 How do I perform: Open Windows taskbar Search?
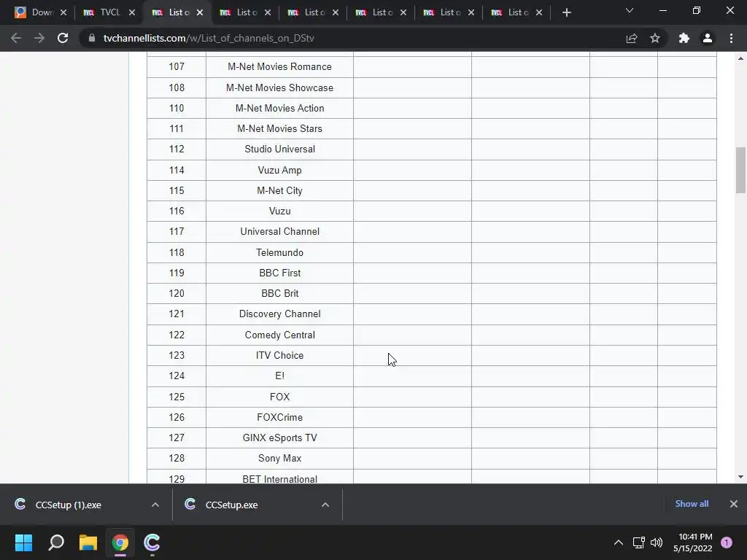[x=56, y=542]
